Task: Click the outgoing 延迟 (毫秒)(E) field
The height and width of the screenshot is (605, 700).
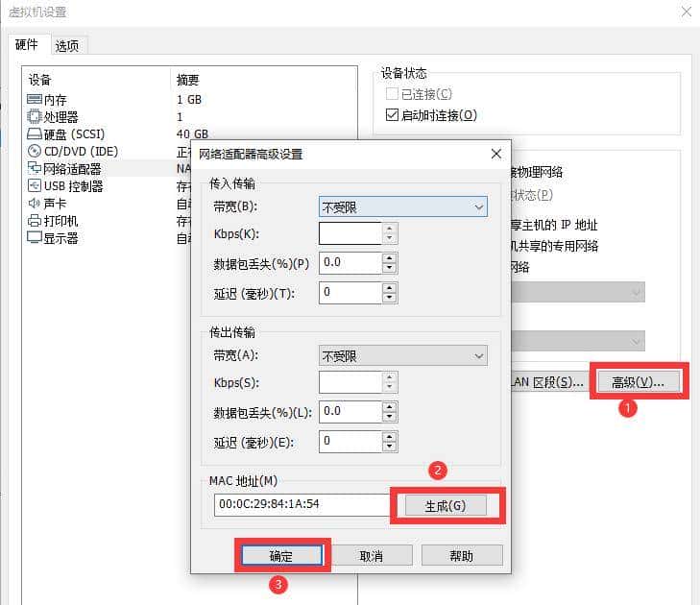Action: [350, 441]
